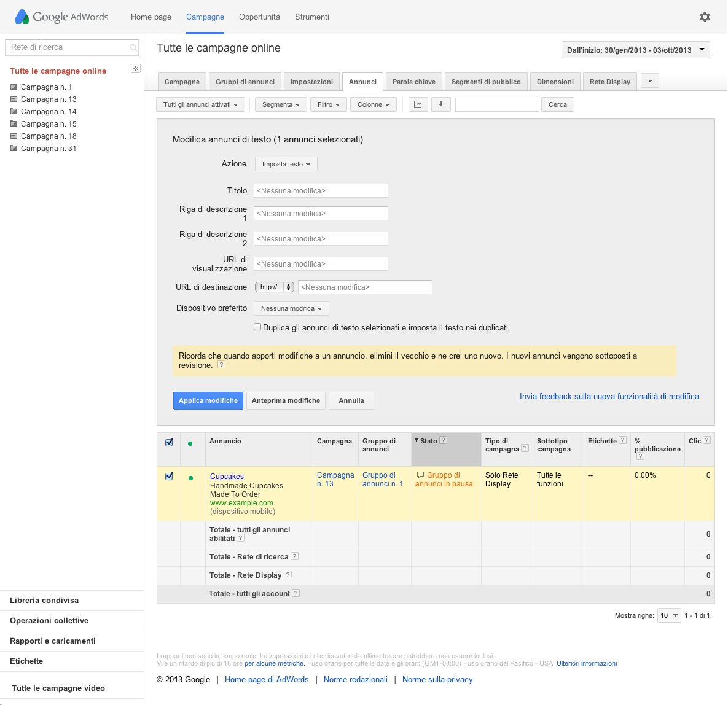Show the chart graph icon button
Viewport: 728px width, 705px height.
[x=418, y=104]
